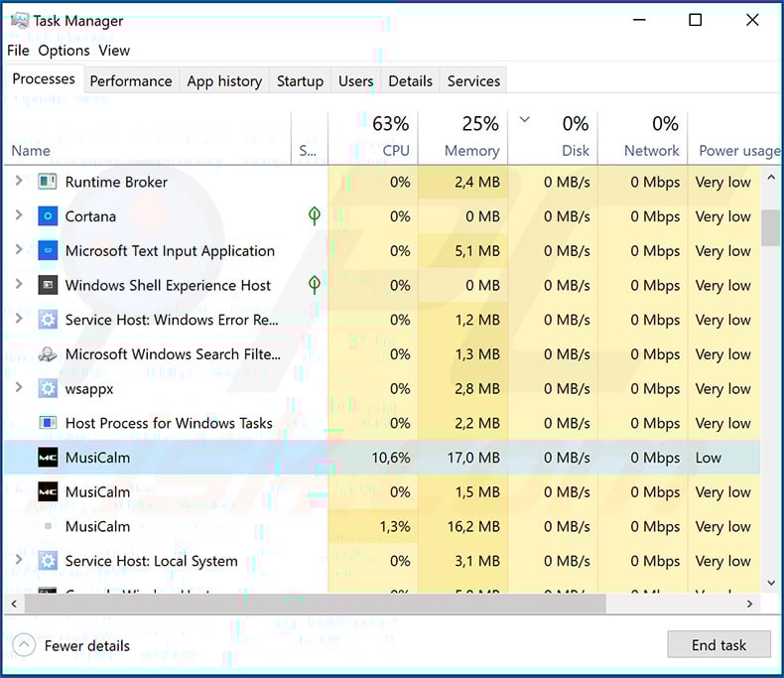Click the horizontal scrollbar thumb
Image resolution: width=784 pixels, height=678 pixels.
click(316, 604)
